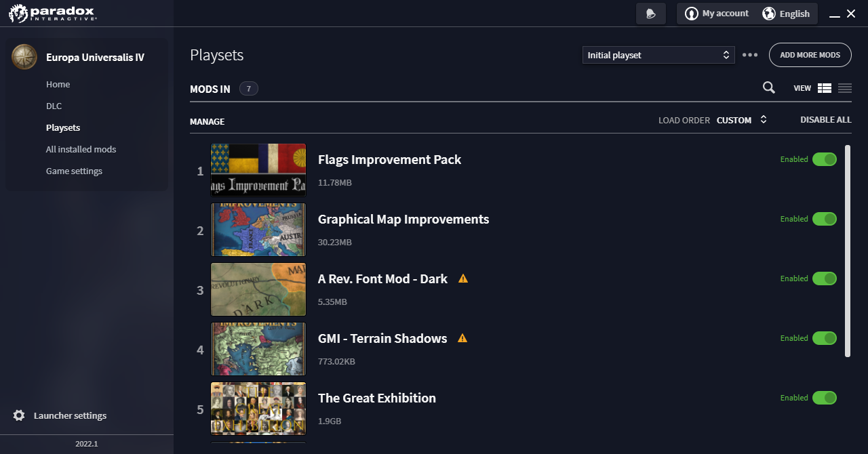The height and width of the screenshot is (454, 868).
Task: Click the globe language icon
Action: (769, 14)
